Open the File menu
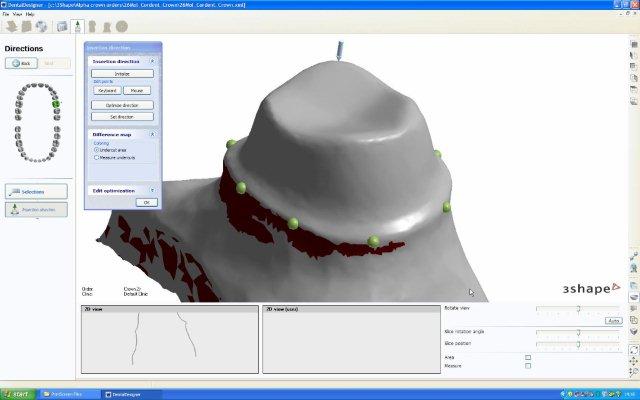The width and height of the screenshot is (640, 400). pos(6,15)
